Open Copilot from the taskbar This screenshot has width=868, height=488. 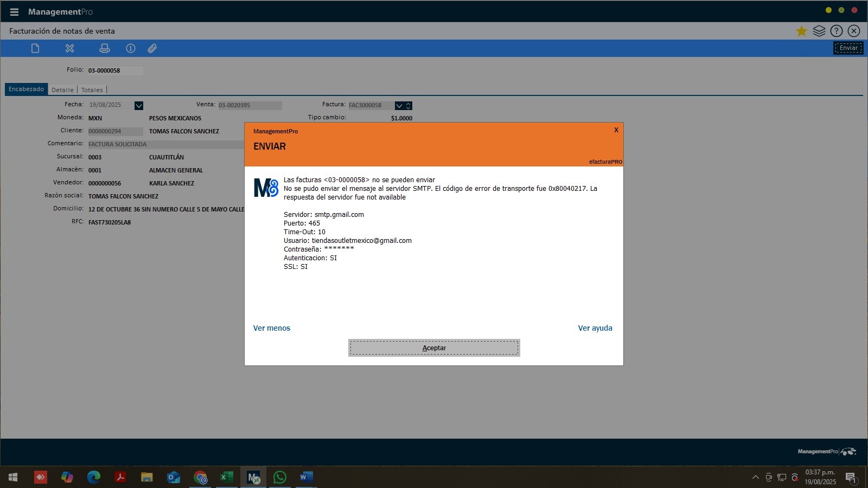[x=67, y=477]
